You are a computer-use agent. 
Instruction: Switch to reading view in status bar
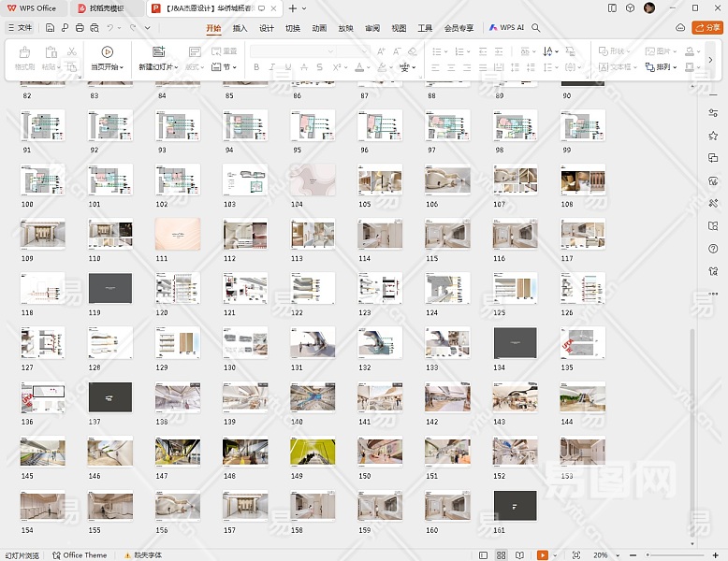pyautogui.click(x=520, y=555)
